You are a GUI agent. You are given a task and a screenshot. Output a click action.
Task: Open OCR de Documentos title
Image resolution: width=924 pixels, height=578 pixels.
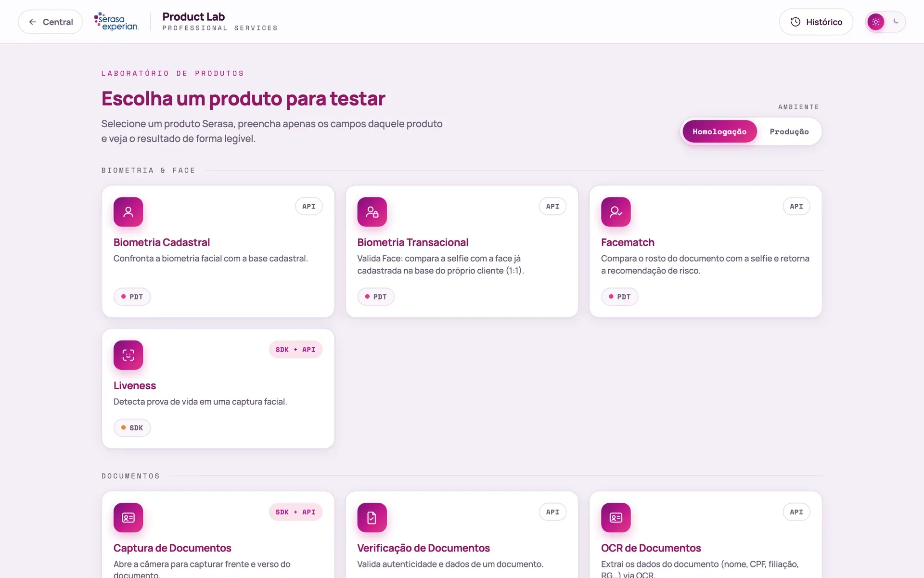tap(651, 548)
